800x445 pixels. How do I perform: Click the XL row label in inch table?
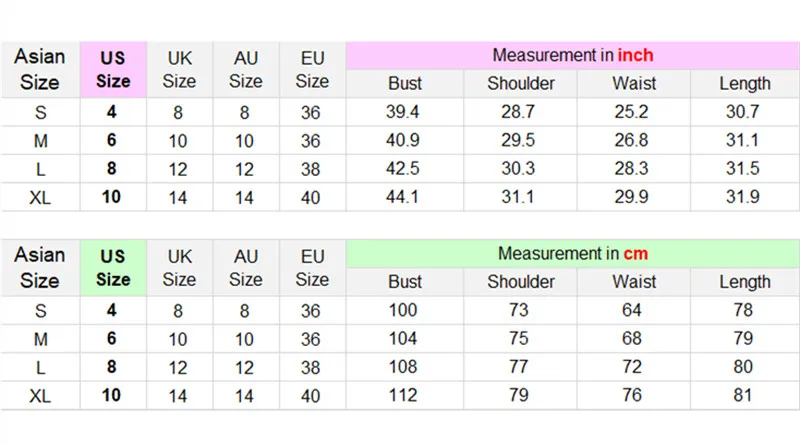(40, 197)
